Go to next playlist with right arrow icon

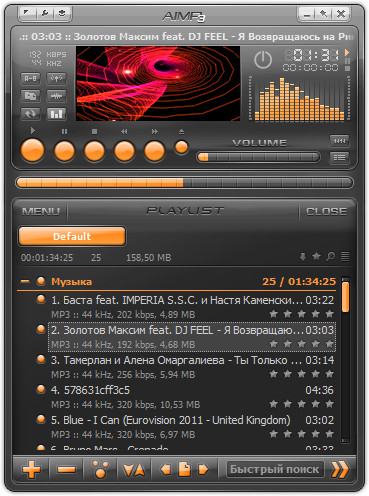tap(203, 469)
